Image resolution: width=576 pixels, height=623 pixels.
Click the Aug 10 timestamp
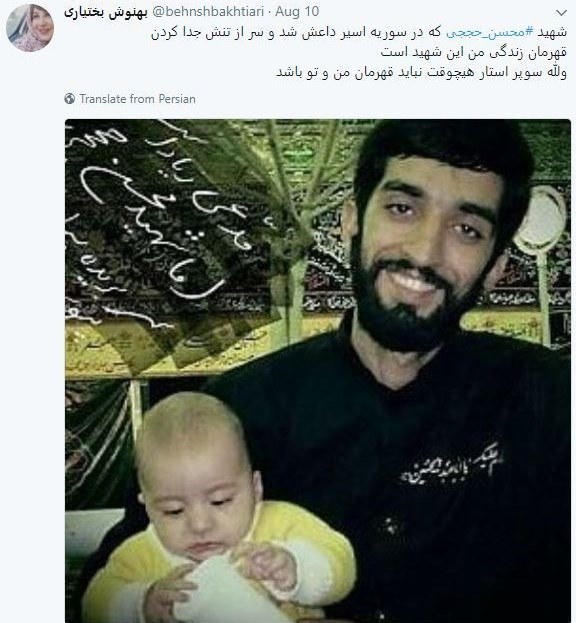tap(297, 12)
